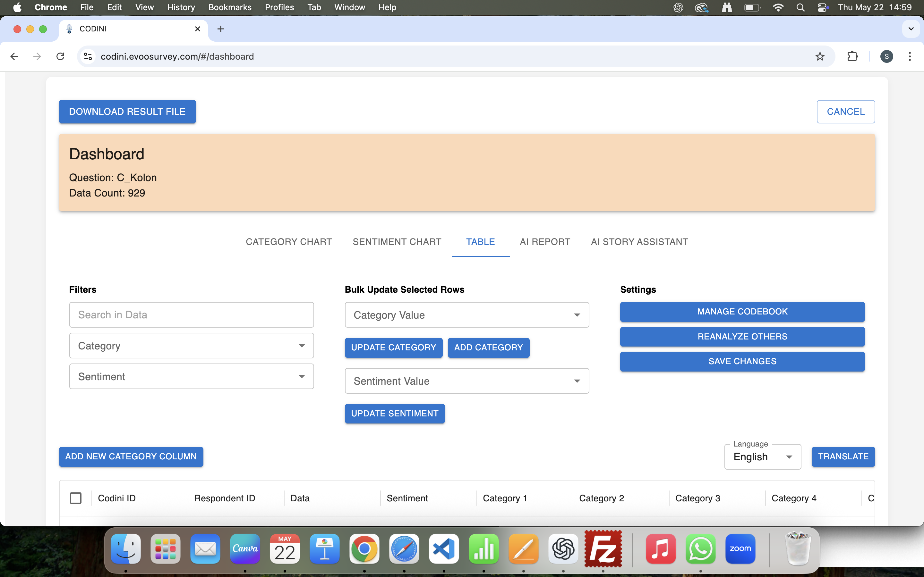
Task: Open the Bookmarks menu in the menu bar
Action: pos(229,7)
